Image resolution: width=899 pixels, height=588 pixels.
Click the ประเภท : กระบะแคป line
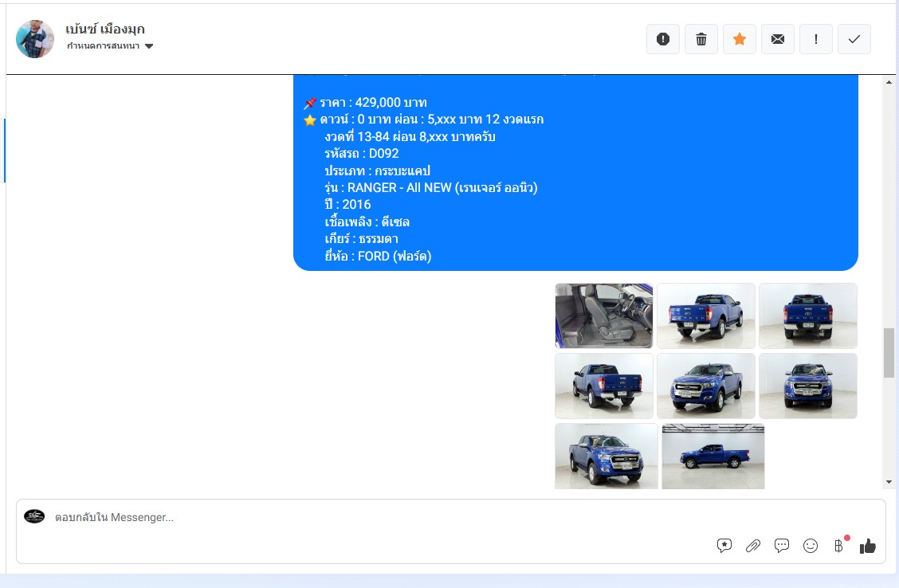click(x=377, y=171)
